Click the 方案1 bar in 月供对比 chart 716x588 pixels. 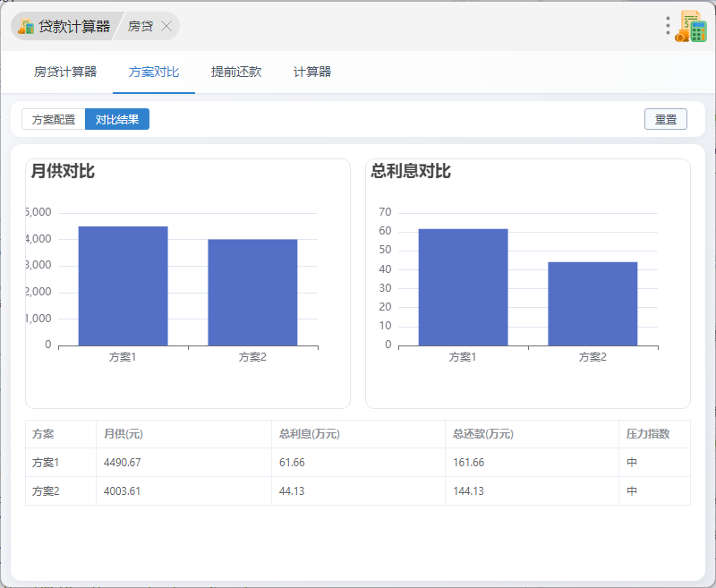pyautogui.click(x=123, y=286)
